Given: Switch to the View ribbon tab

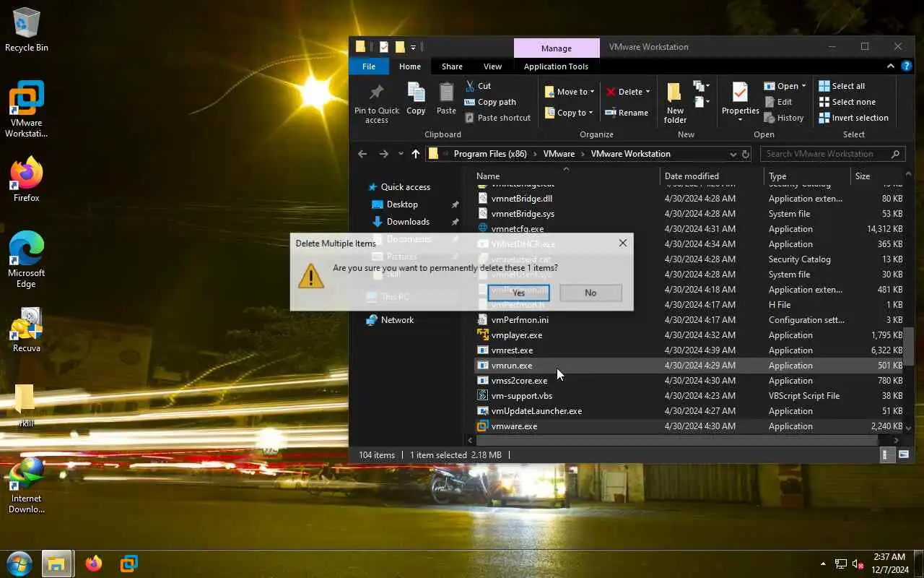Looking at the screenshot, I should tap(492, 66).
